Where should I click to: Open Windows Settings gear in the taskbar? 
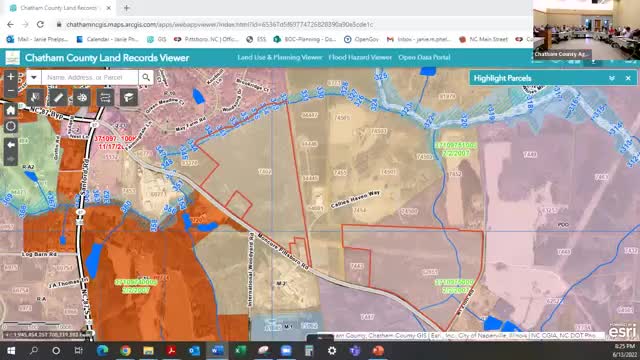click(x=332, y=351)
